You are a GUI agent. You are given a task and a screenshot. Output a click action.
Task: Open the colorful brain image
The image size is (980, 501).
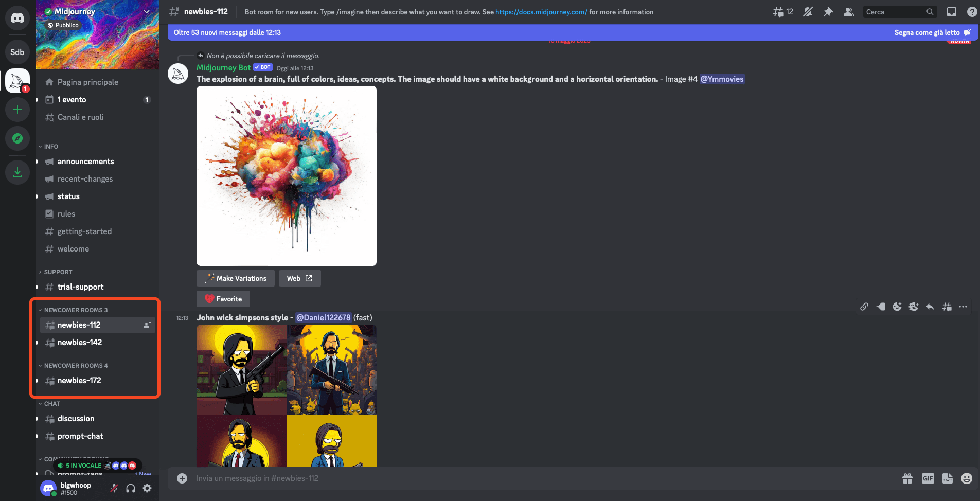tap(287, 176)
